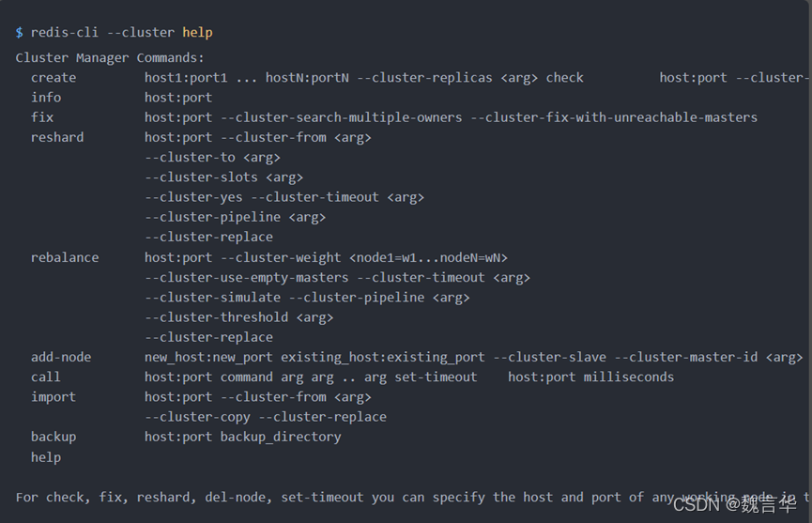The height and width of the screenshot is (523, 812).
Task: Select the 'backup' command name
Action: point(54,437)
